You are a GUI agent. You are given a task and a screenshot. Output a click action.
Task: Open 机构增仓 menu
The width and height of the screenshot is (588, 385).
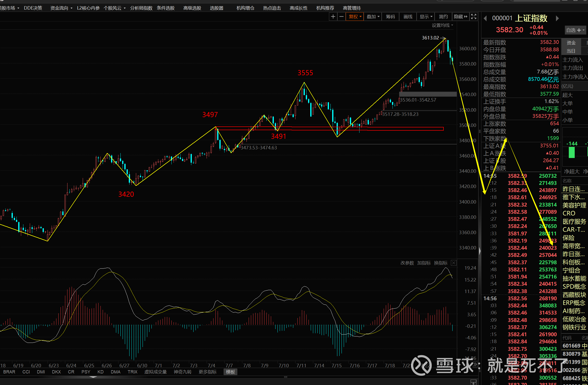(245, 8)
